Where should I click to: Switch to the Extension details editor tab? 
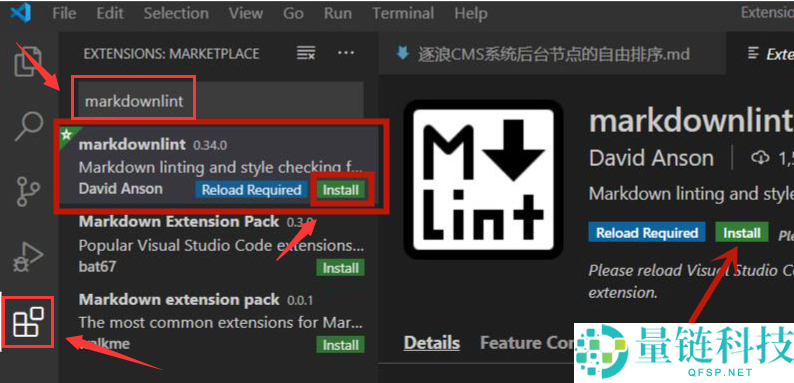pos(761,54)
